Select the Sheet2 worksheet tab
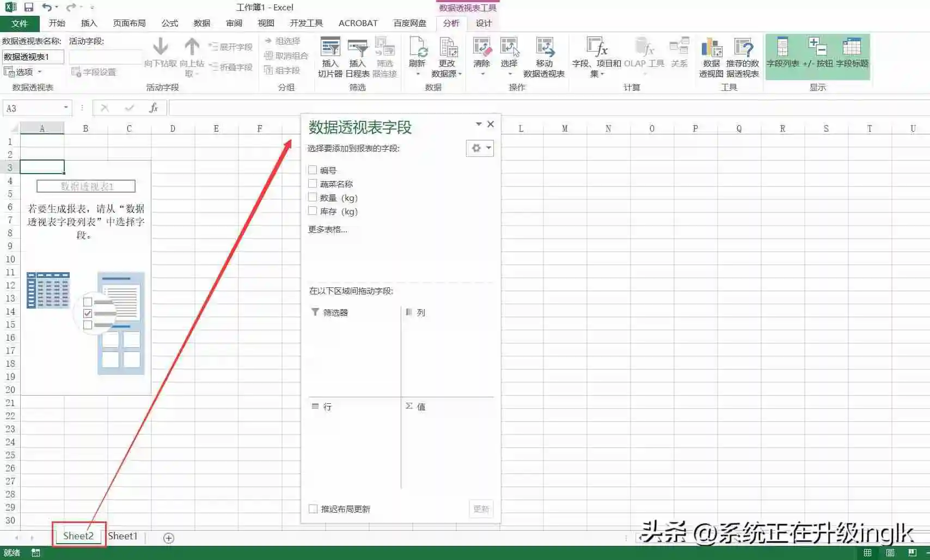Image resolution: width=930 pixels, height=560 pixels. [x=78, y=536]
